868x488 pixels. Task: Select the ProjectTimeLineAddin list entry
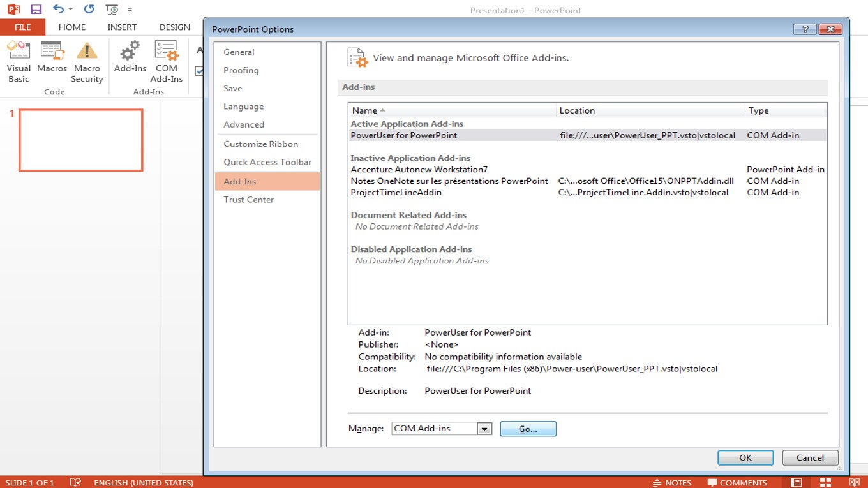point(396,192)
